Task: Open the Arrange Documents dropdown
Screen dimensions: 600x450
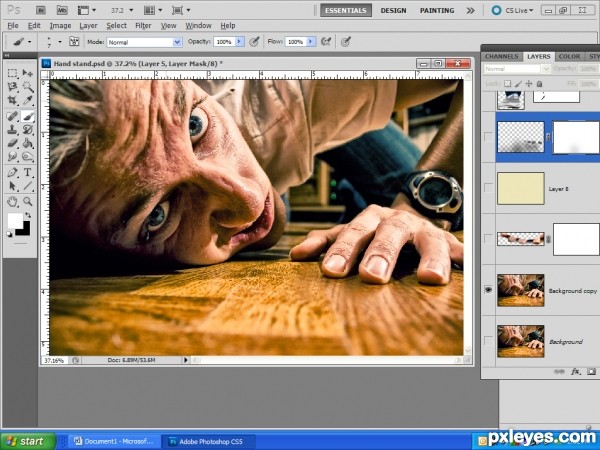Action: [x=153, y=10]
